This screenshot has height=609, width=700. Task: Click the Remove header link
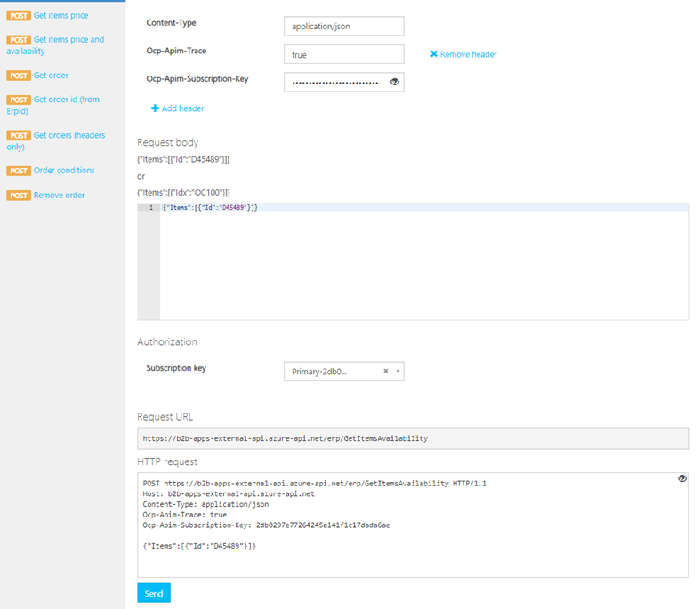click(468, 54)
